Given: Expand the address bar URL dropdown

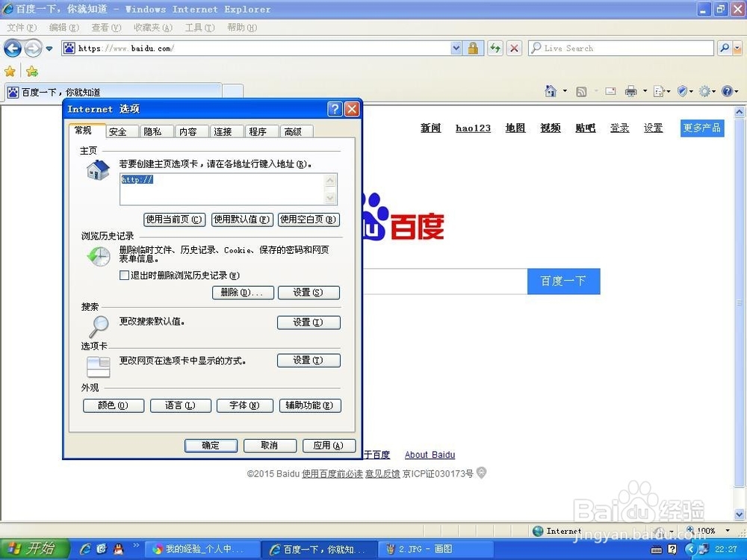Looking at the screenshot, I should 456,48.
